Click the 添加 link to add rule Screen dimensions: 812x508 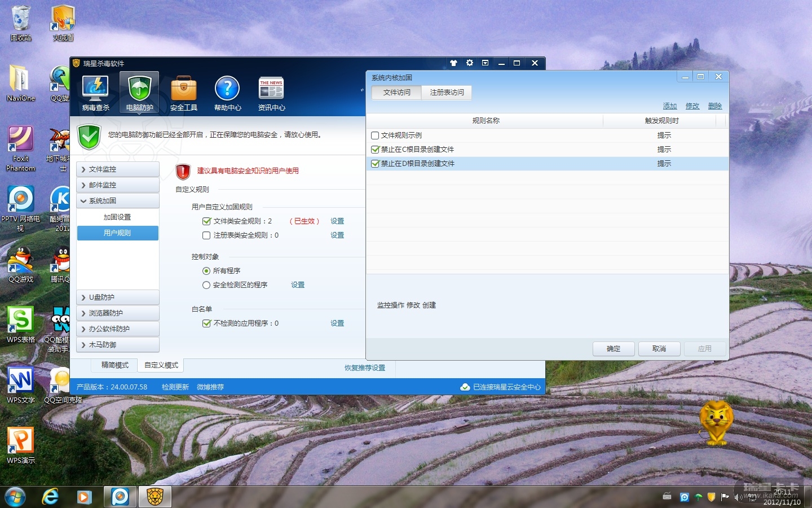pos(670,106)
